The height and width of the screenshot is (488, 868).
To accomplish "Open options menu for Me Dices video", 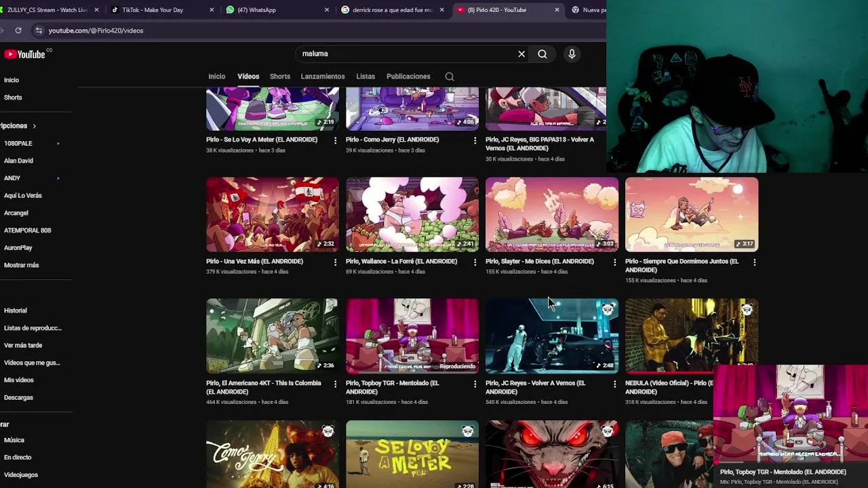I will click(x=614, y=262).
